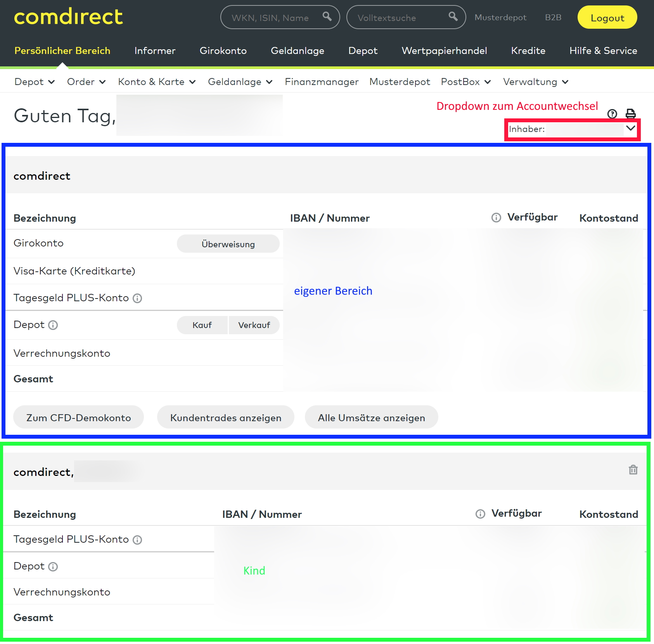
Task: Click the comdirect logo
Action: click(x=68, y=17)
